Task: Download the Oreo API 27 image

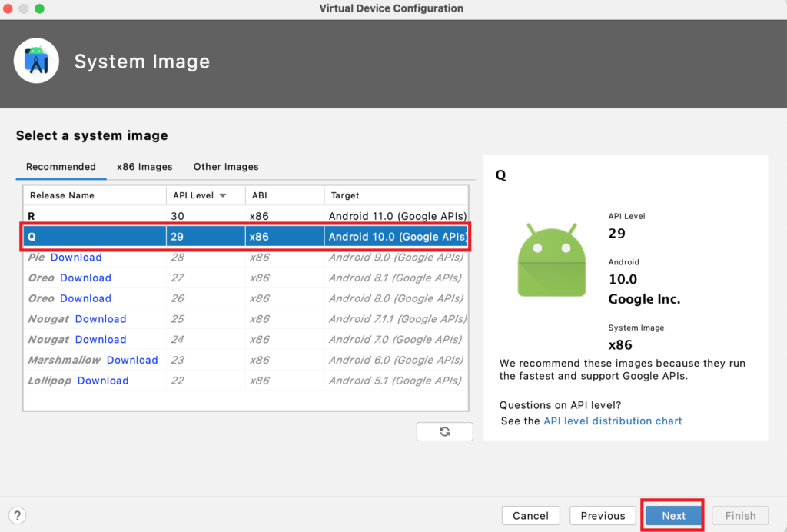Action: tap(85, 278)
